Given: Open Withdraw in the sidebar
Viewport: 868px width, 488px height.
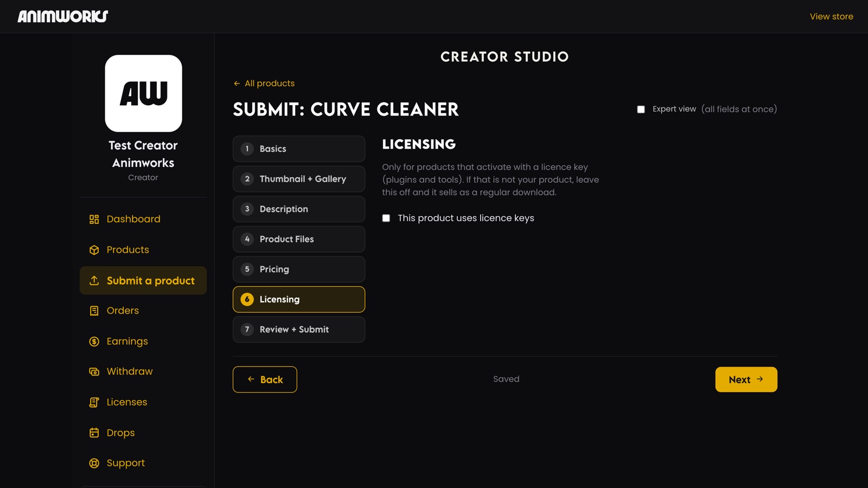Looking at the screenshot, I should [143, 371].
